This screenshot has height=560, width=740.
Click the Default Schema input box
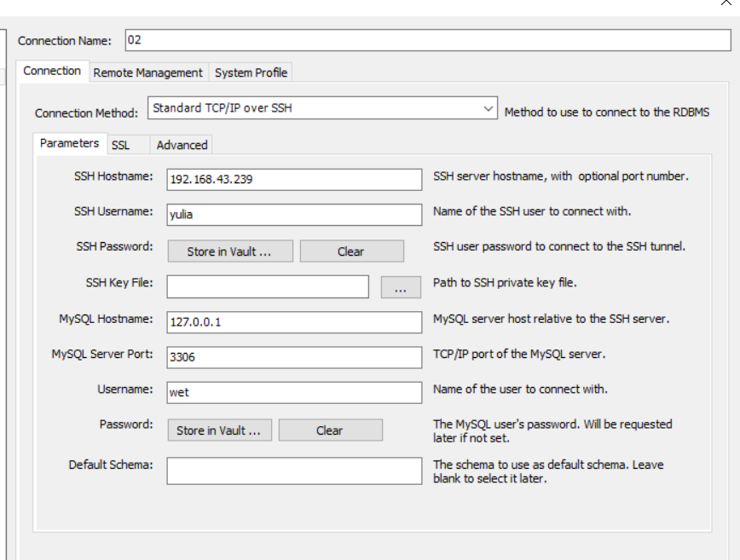[x=294, y=471]
